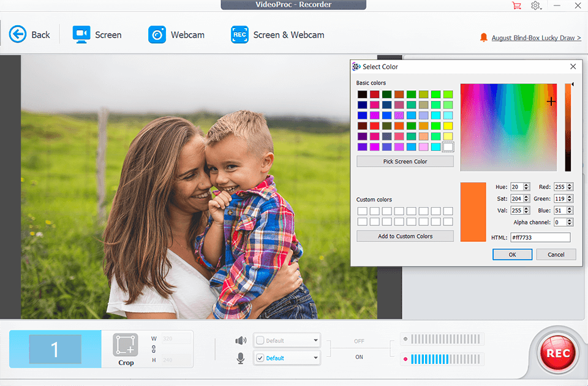Click the Back arrow icon
This screenshot has width=588, height=386.
pyautogui.click(x=18, y=34)
